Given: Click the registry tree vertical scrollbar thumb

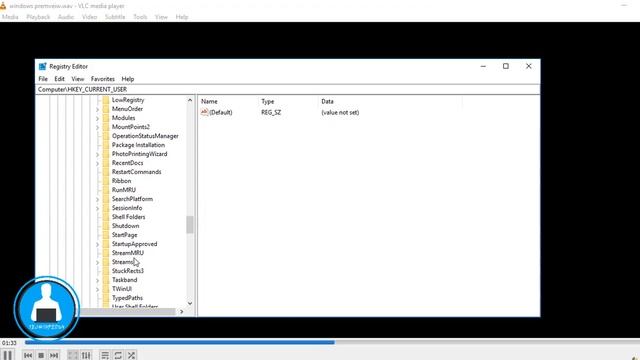Looking at the screenshot, I should coord(190,224).
